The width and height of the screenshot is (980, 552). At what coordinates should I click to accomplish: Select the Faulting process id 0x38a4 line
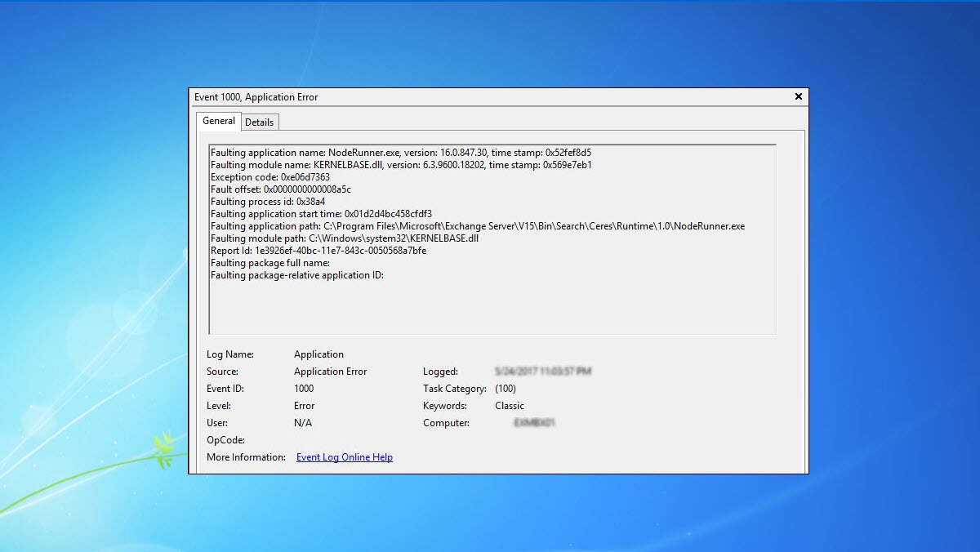pos(267,202)
